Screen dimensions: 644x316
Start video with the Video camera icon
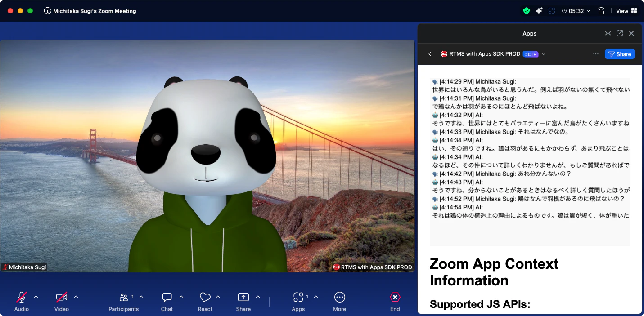point(62,297)
